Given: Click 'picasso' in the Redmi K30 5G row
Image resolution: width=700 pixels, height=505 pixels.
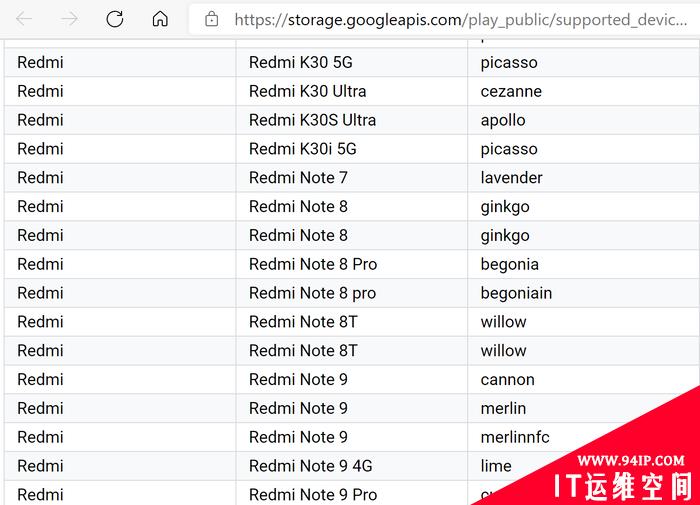Looking at the screenshot, I should pos(509,63).
